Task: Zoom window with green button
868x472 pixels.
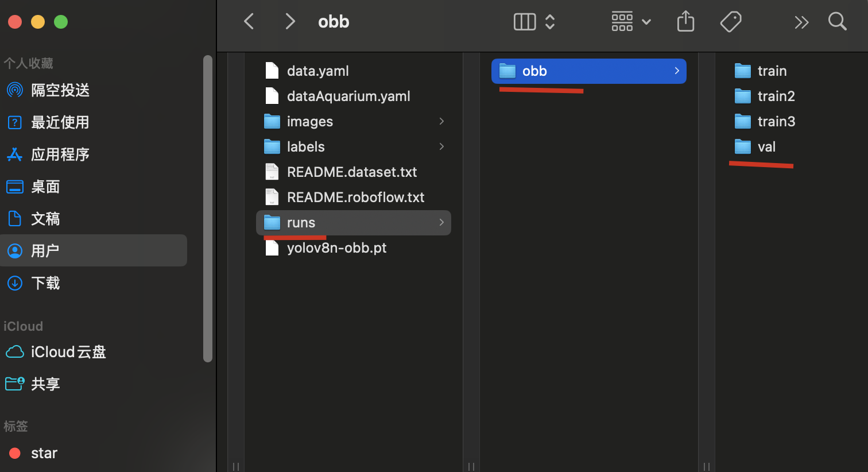Action: pyautogui.click(x=61, y=22)
